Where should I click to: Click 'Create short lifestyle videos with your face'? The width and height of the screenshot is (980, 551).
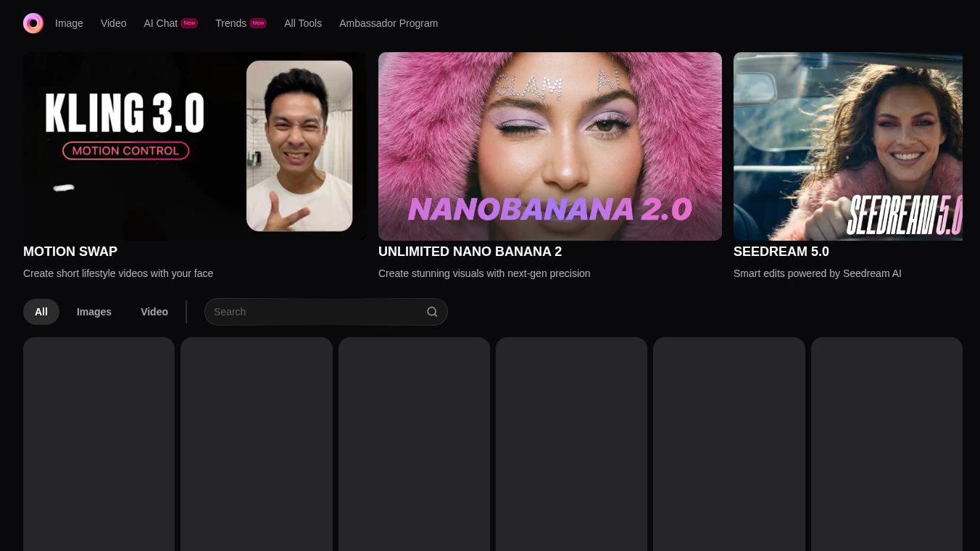tap(118, 273)
